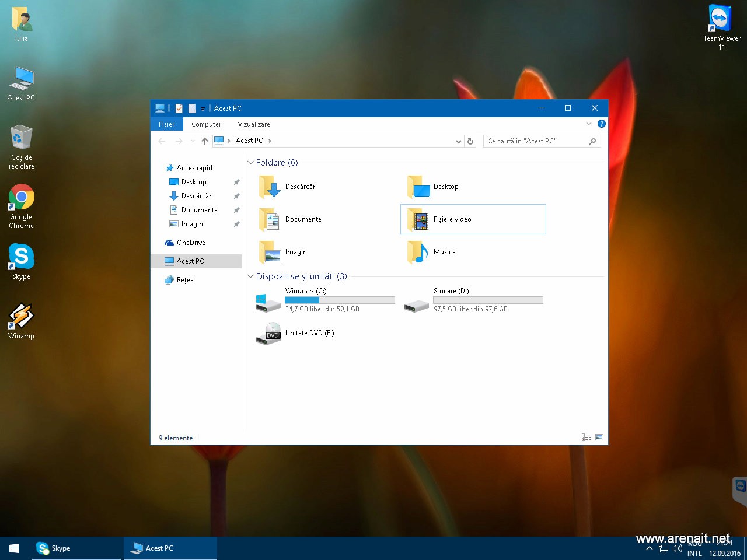Screen dimensions: 747x560
Task: Select the Unitate DVD (E:) drive
Action: pos(309,333)
